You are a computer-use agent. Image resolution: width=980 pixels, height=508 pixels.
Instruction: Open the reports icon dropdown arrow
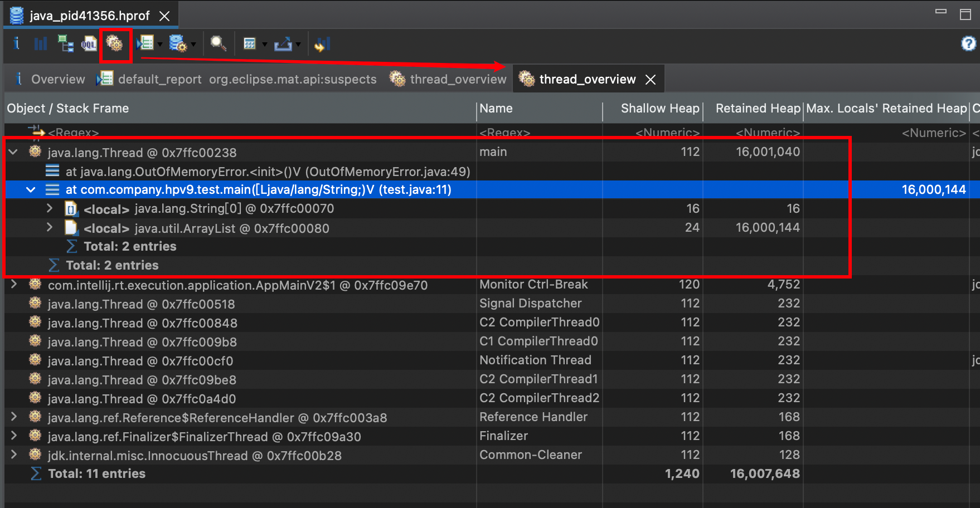160,44
